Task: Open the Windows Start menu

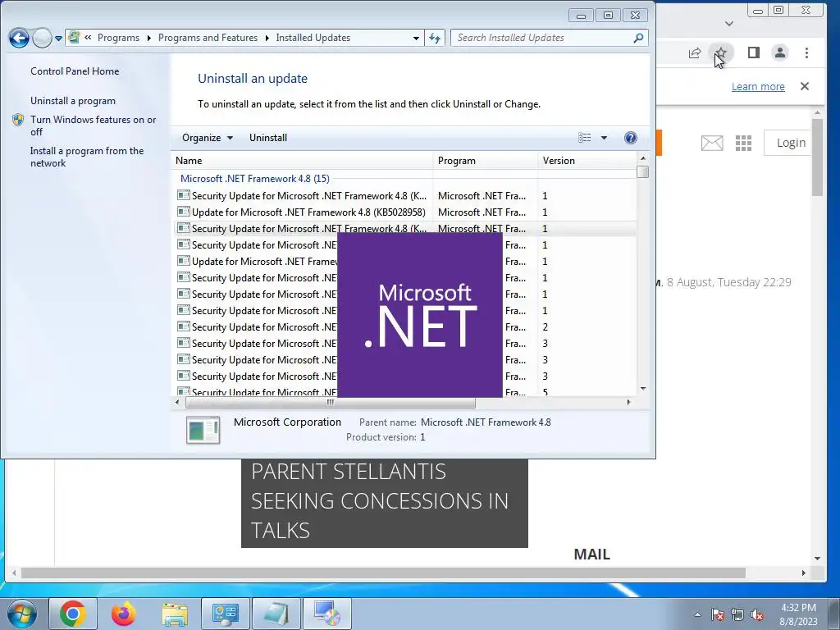Action: (x=22, y=614)
